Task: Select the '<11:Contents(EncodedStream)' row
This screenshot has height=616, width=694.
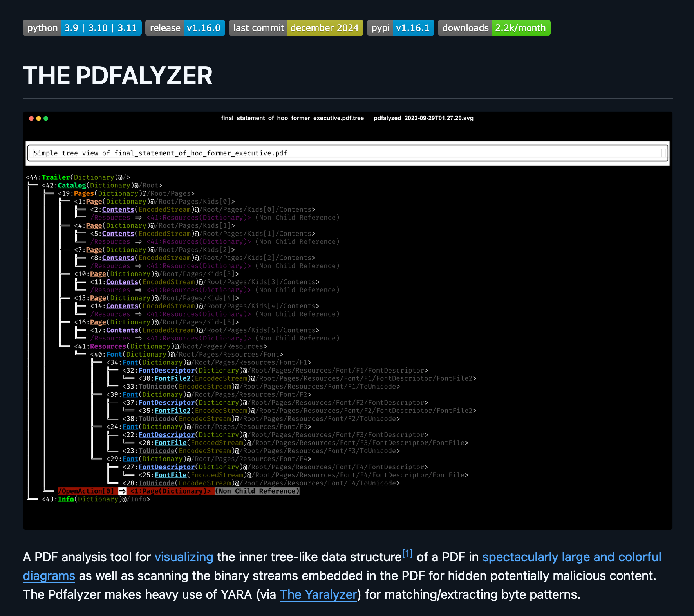Action: coord(205,282)
